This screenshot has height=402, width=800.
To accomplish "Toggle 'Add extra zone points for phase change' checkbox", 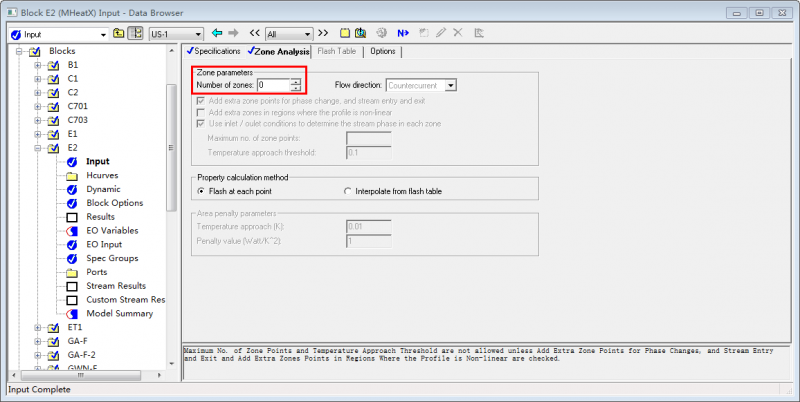I will click(201, 101).
